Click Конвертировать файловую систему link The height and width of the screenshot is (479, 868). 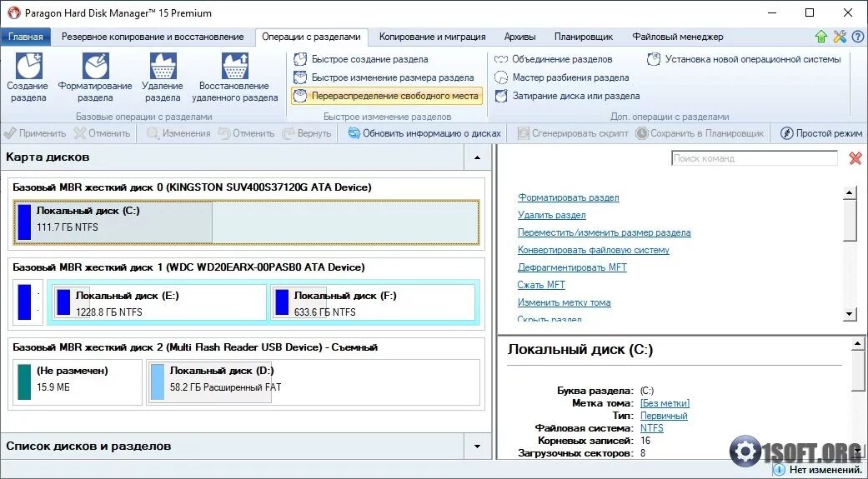click(x=594, y=250)
